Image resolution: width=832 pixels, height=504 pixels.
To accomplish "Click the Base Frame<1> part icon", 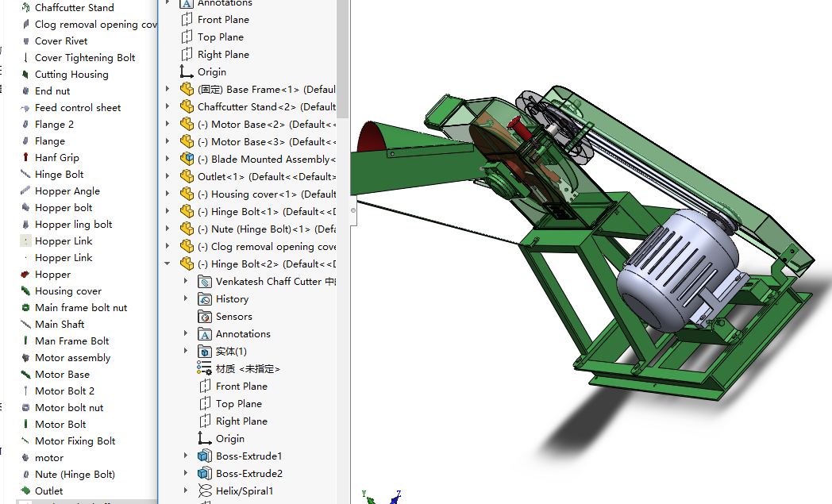I will 187,89.
